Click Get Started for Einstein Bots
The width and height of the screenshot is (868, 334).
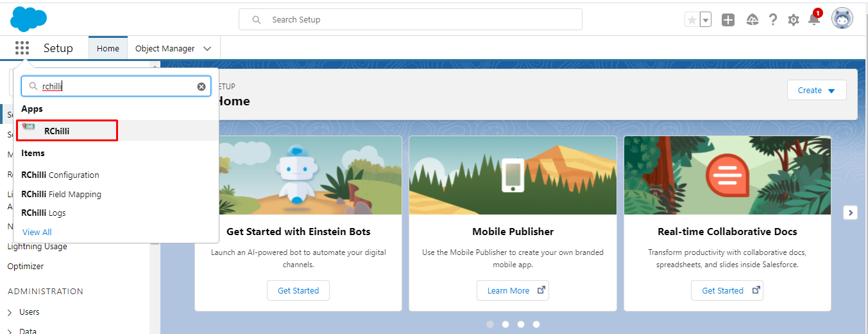click(298, 290)
